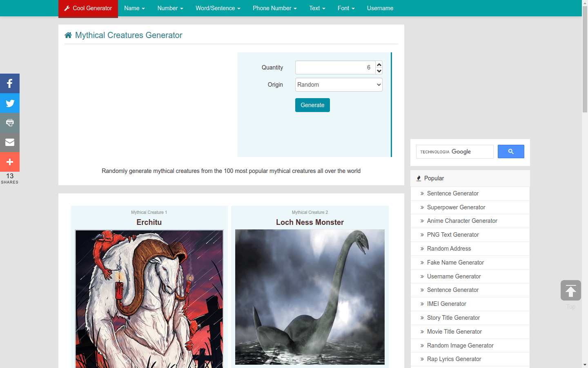
Task: Click the home icon beside Mythical Creatures Generator
Action: pos(68,35)
